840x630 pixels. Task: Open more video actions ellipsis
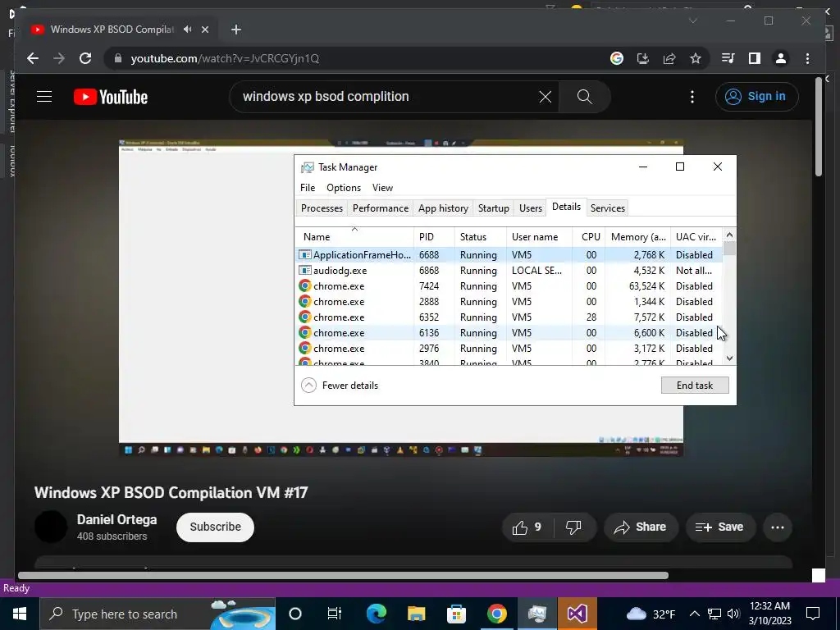coord(778,527)
